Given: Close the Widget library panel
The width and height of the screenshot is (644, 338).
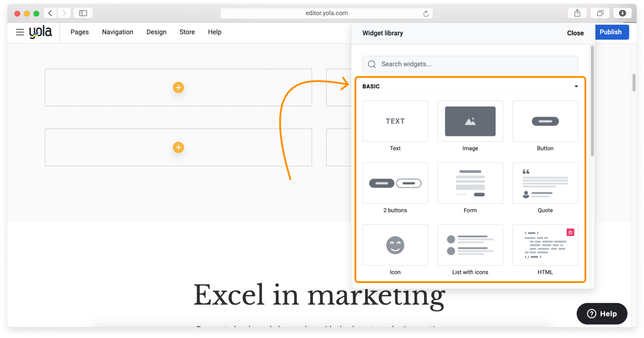Looking at the screenshot, I should coord(575,33).
